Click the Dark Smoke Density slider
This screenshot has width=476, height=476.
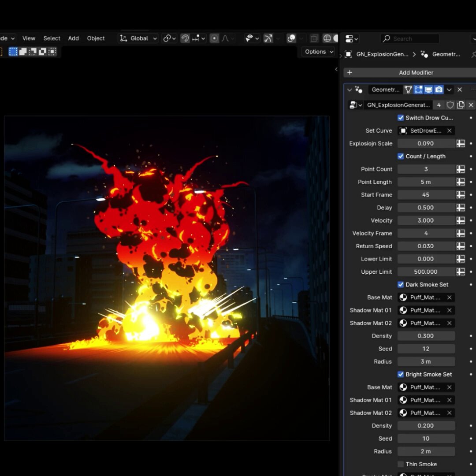(x=426, y=336)
